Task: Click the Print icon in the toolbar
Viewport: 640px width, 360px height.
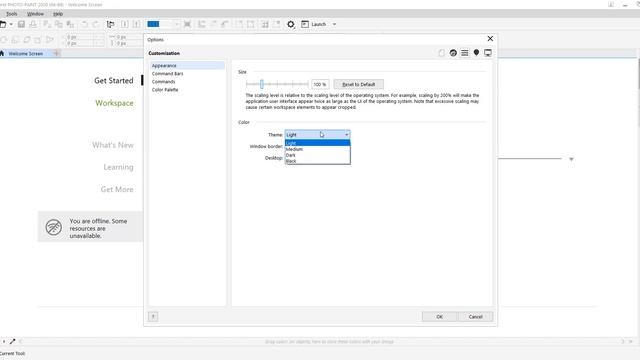Action: click(33, 24)
